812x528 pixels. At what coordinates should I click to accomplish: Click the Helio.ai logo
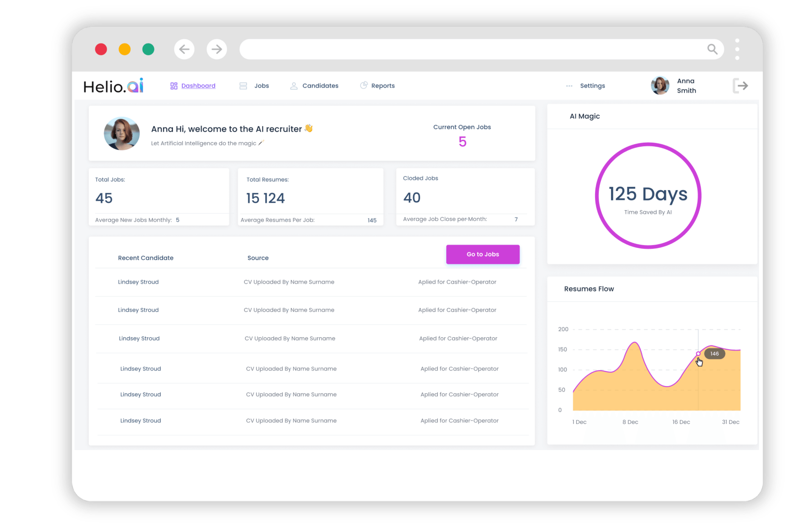(114, 85)
